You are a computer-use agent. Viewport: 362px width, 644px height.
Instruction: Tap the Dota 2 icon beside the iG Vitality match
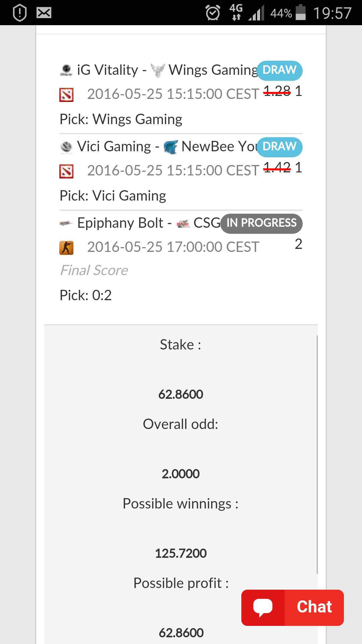[66, 95]
